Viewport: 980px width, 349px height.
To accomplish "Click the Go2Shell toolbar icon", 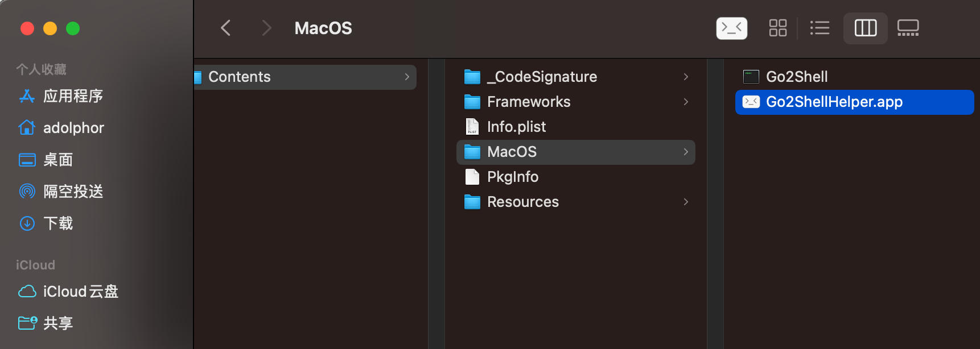I will (731, 28).
